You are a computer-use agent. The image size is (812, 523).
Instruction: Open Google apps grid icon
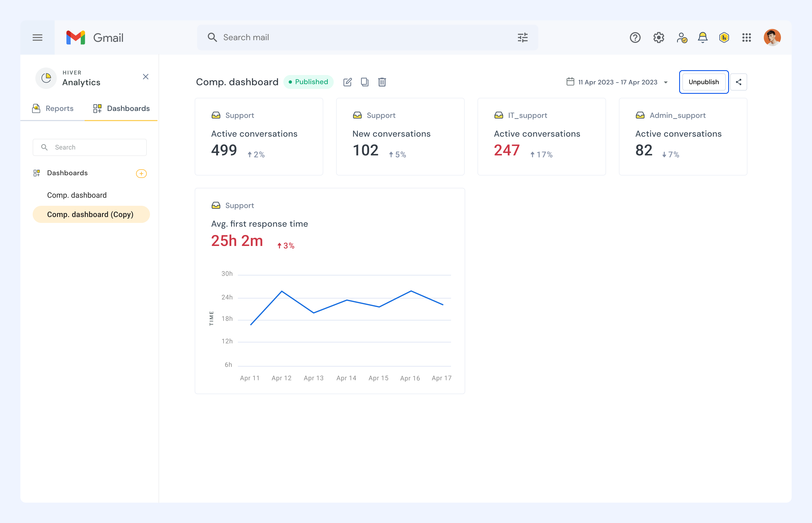point(746,37)
